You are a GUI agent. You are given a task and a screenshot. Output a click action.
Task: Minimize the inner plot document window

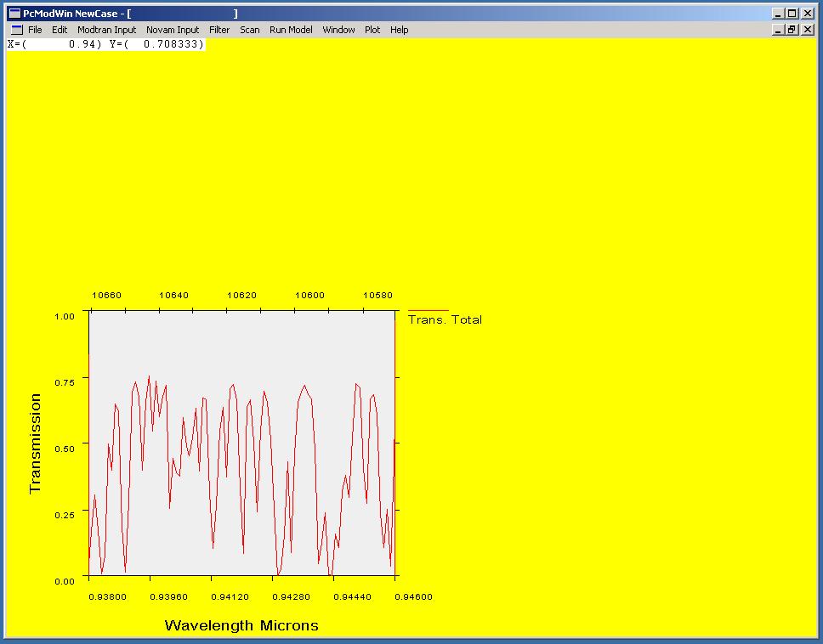(x=778, y=30)
